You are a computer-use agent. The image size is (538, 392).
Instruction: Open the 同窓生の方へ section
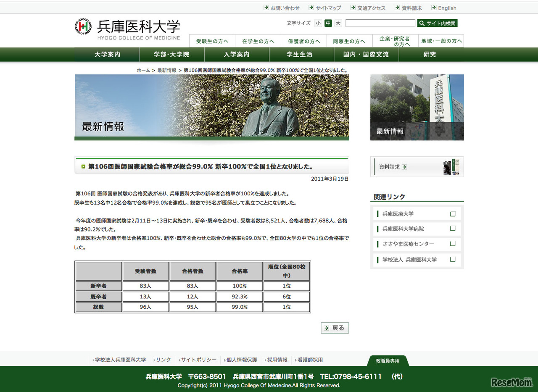click(x=349, y=41)
